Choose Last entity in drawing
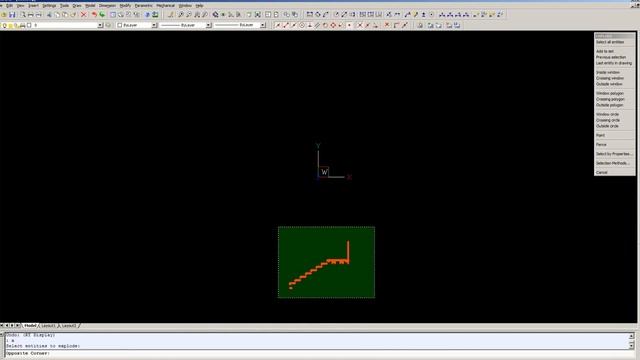640x360 pixels. (x=613, y=63)
